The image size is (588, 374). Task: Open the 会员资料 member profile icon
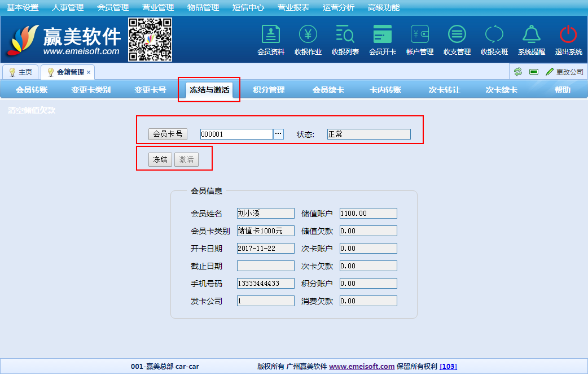271,34
